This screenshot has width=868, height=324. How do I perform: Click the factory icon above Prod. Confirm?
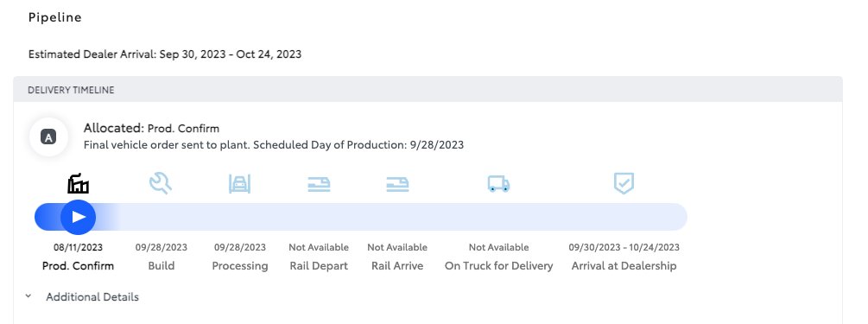tap(78, 183)
